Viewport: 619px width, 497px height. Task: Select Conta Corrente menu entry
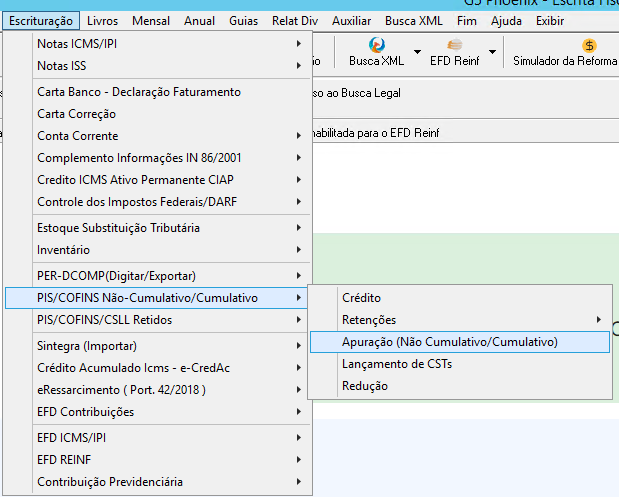coord(158,136)
